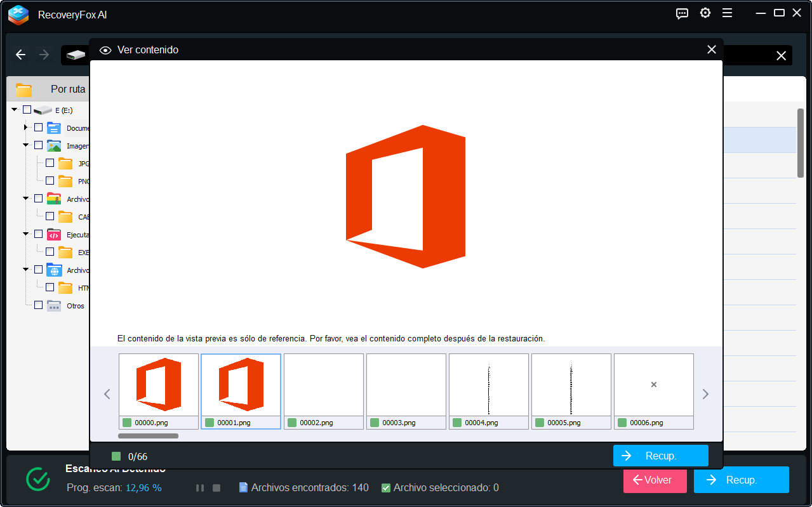Pause the scan with the pause icon
This screenshot has width=812, height=507.
point(200,488)
